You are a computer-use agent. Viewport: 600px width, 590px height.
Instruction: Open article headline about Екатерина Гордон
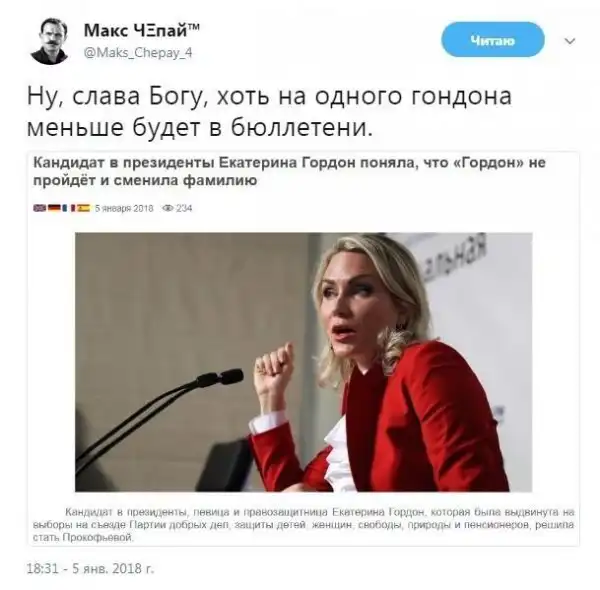click(x=289, y=171)
